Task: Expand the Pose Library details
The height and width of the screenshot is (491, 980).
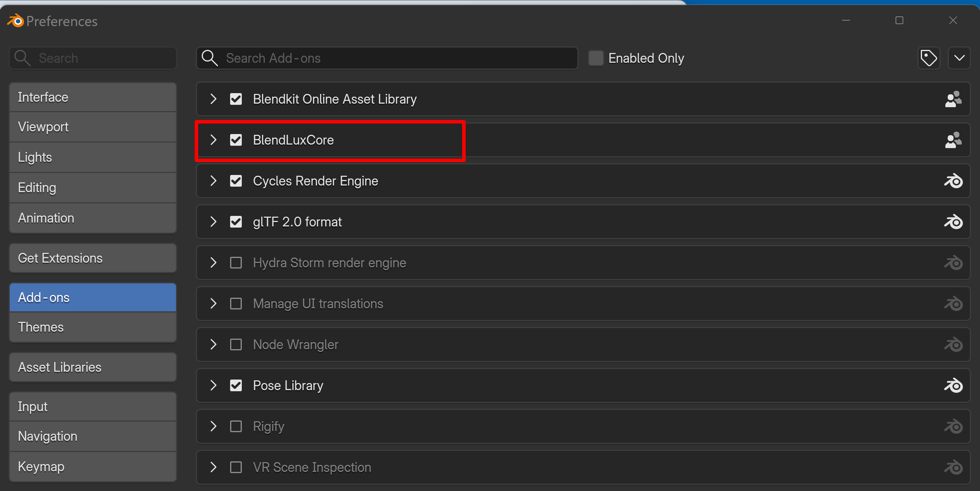Action: (x=213, y=385)
